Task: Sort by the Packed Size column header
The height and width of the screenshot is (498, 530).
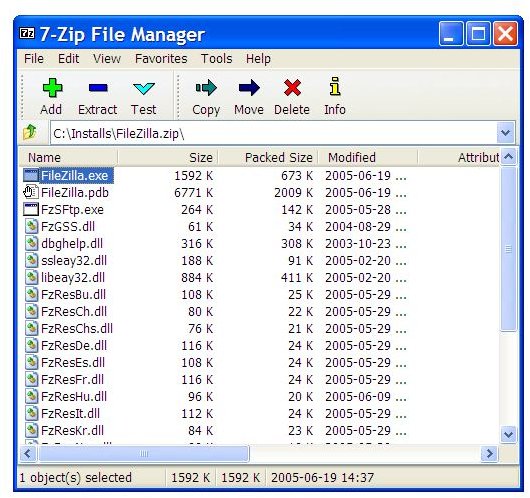Action: point(267,157)
